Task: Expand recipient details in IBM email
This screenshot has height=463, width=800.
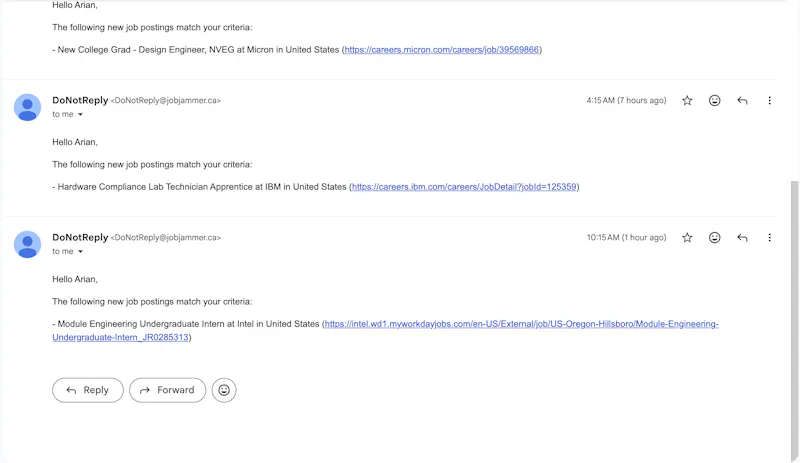Action: click(x=80, y=114)
